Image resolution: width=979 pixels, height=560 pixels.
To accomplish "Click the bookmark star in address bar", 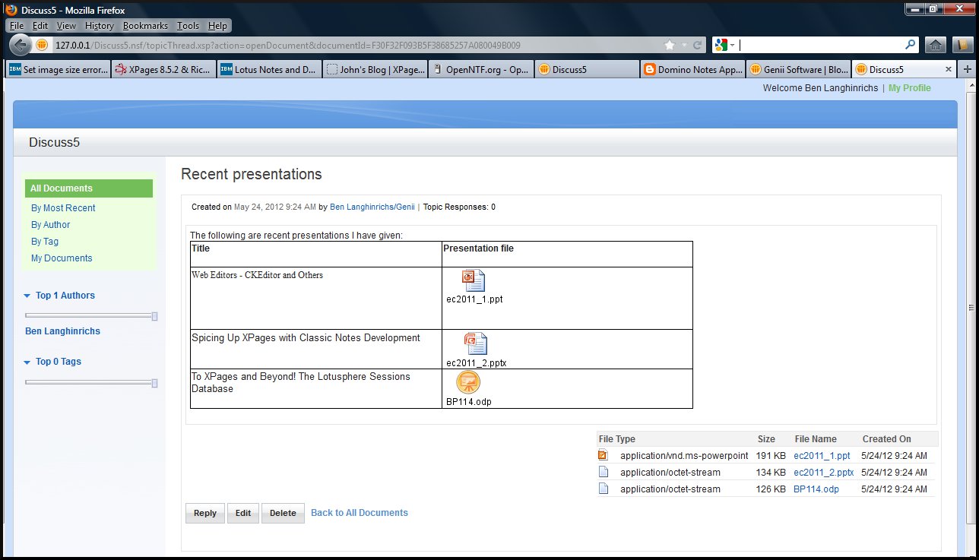I will tap(669, 45).
